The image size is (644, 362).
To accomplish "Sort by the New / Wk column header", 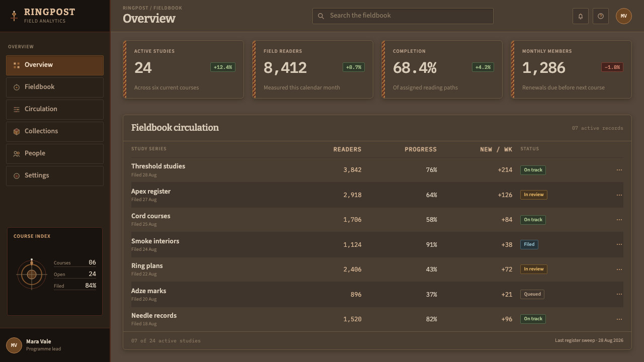I will point(496,149).
